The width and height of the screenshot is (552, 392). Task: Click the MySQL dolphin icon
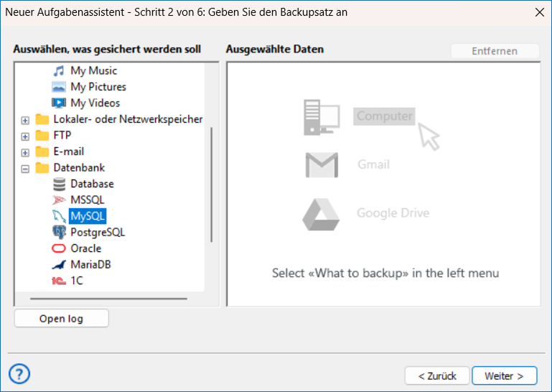59,216
